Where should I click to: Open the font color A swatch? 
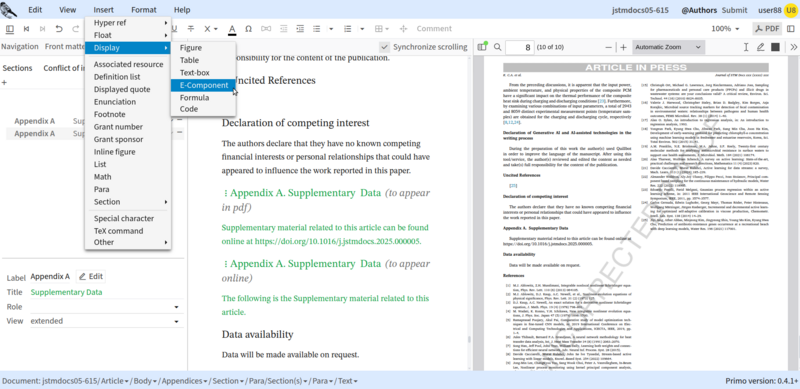tap(232, 29)
